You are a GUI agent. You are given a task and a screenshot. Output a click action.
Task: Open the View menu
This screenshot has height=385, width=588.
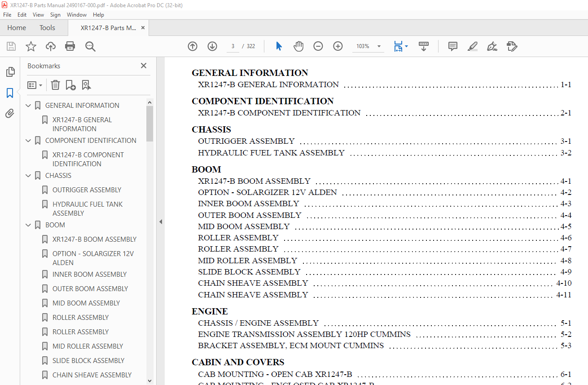[39, 15]
